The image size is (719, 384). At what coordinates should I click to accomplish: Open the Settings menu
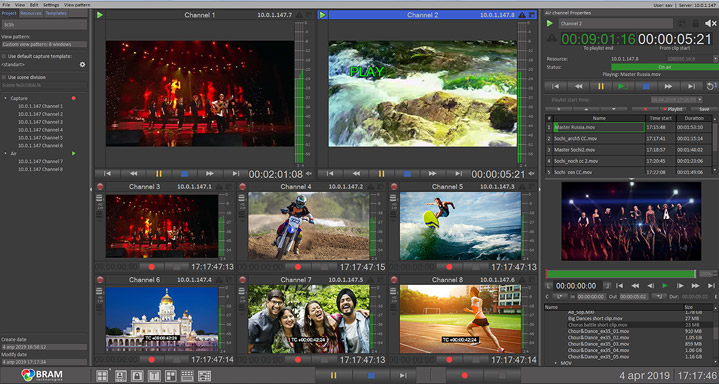tap(51, 5)
